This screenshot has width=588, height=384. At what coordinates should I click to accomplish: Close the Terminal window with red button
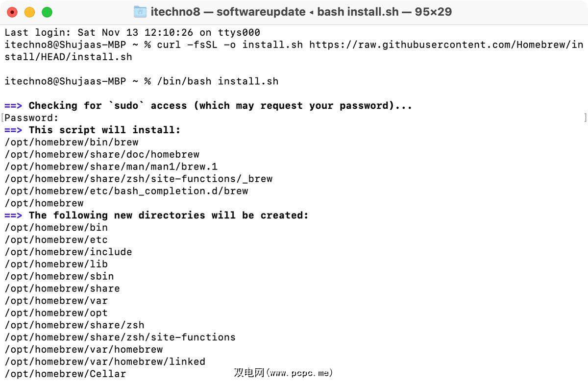coord(12,12)
